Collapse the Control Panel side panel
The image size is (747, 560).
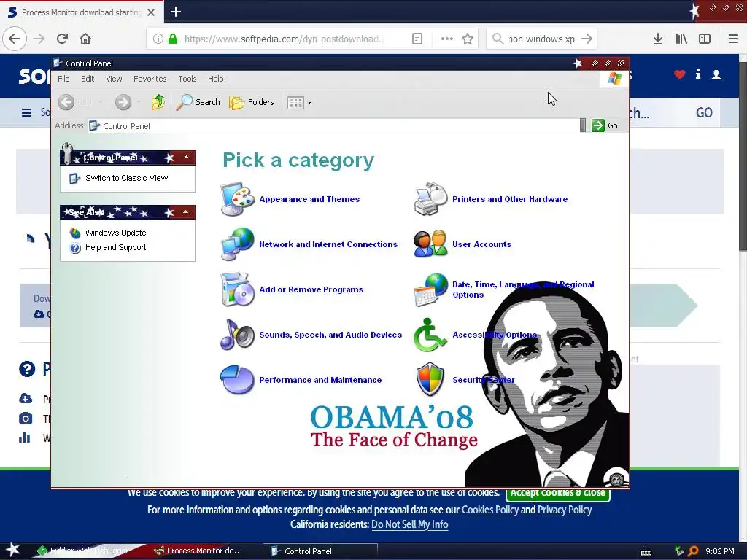pyautogui.click(x=186, y=157)
